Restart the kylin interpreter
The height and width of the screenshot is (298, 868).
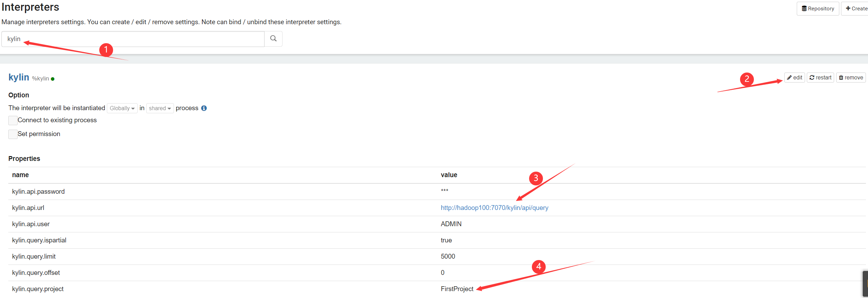(x=820, y=77)
